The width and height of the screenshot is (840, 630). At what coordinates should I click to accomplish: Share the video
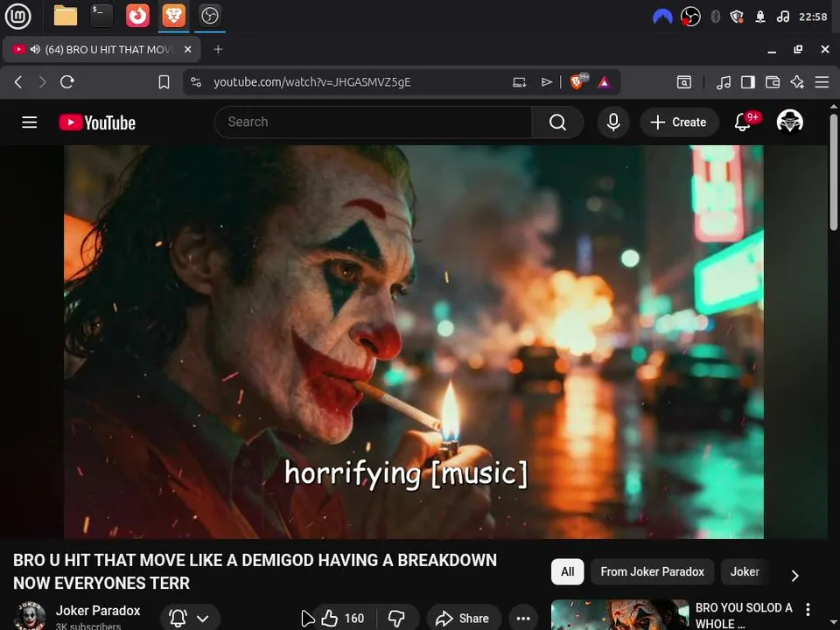tap(464, 619)
